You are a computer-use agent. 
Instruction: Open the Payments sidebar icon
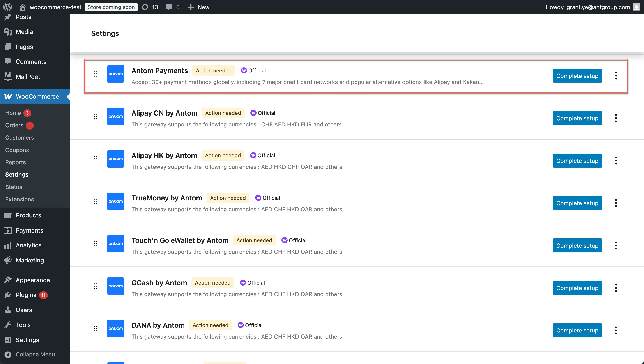(8, 230)
